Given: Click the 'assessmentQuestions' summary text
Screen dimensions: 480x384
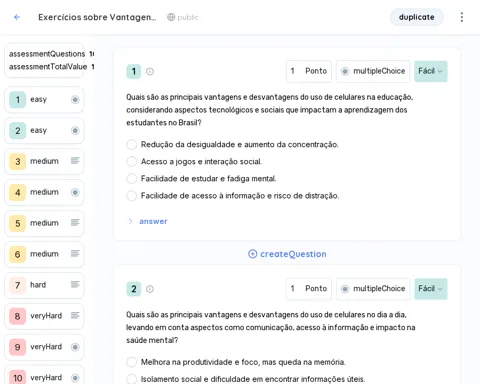Looking at the screenshot, I should (x=47, y=54).
